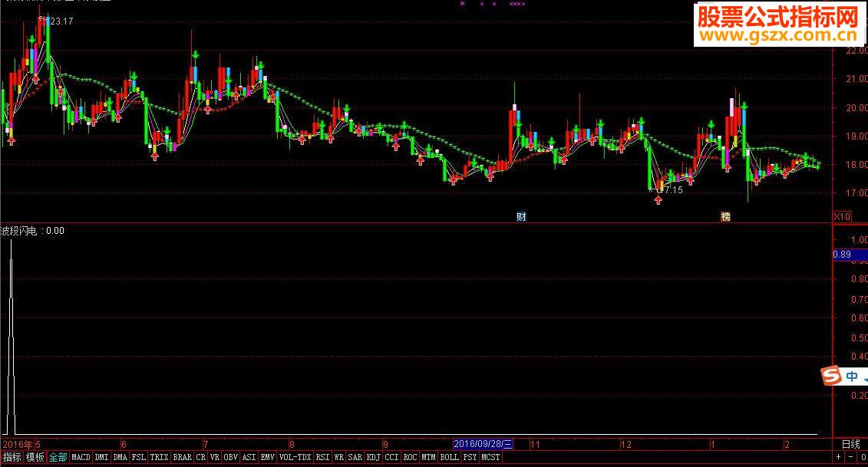868x467 pixels.
Task: Switch Sogou input to 中 Chinese mode
Action: pos(852,377)
